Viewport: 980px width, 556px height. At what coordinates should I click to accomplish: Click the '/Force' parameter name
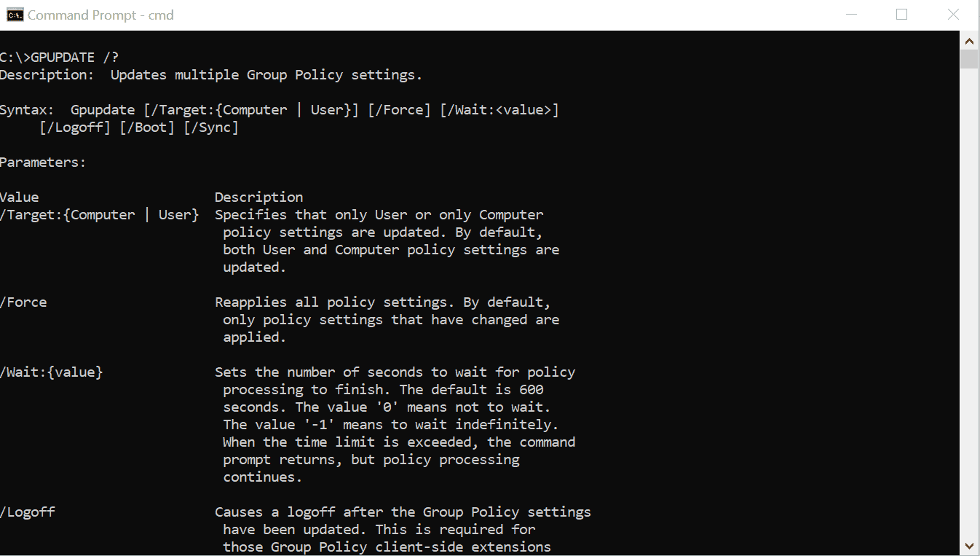pyautogui.click(x=23, y=302)
